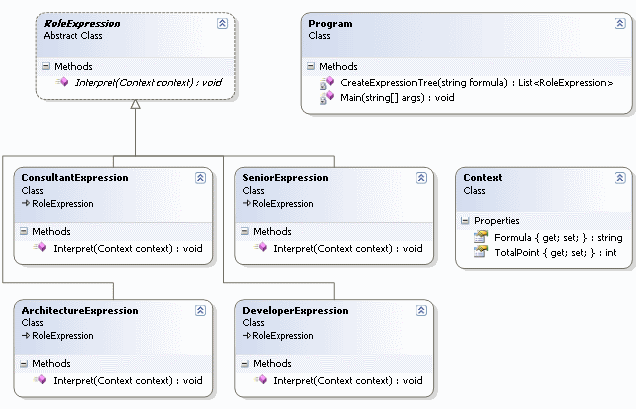
Task: Toggle Properties section in Context class
Action: click(x=464, y=220)
